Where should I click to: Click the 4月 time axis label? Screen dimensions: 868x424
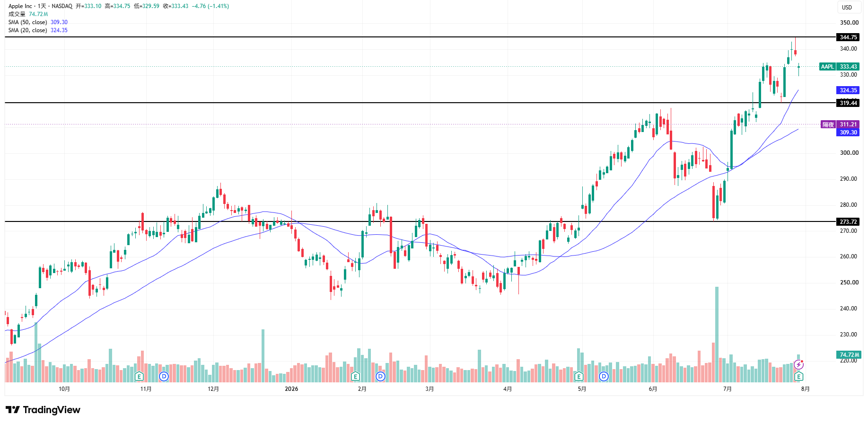[508, 389]
